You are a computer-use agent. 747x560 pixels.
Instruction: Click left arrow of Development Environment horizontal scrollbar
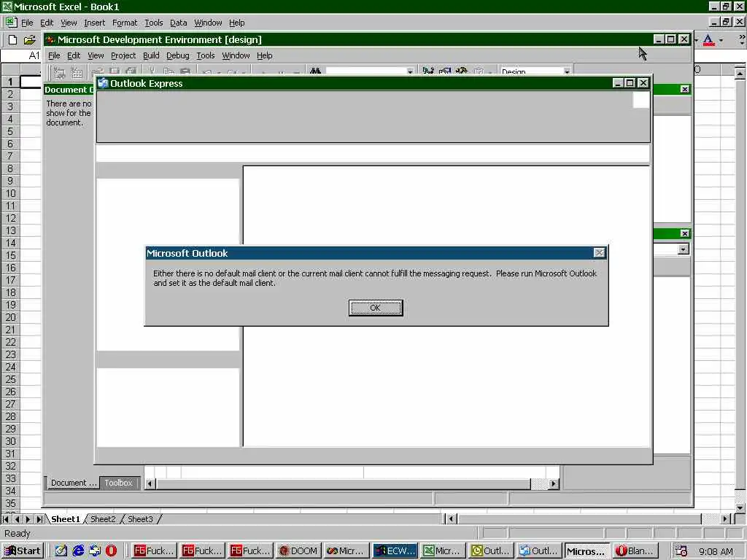click(150, 483)
